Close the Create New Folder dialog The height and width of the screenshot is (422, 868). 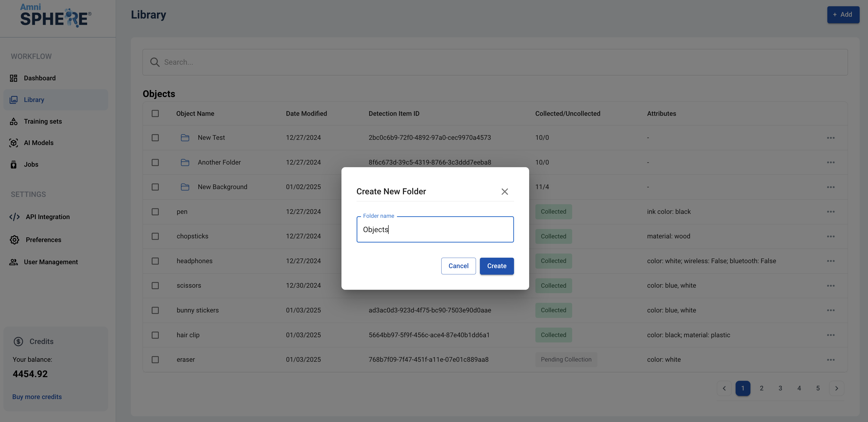pyautogui.click(x=504, y=191)
